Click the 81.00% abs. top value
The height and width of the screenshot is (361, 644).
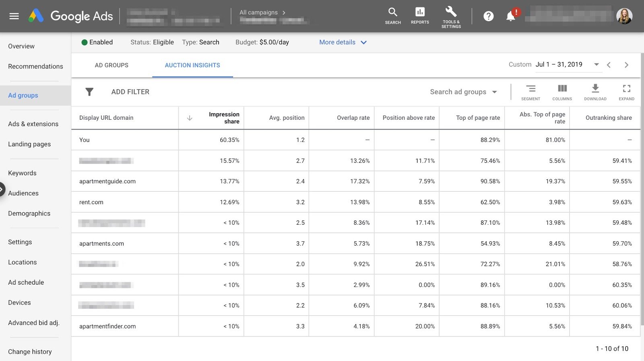click(x=555, y=140)
